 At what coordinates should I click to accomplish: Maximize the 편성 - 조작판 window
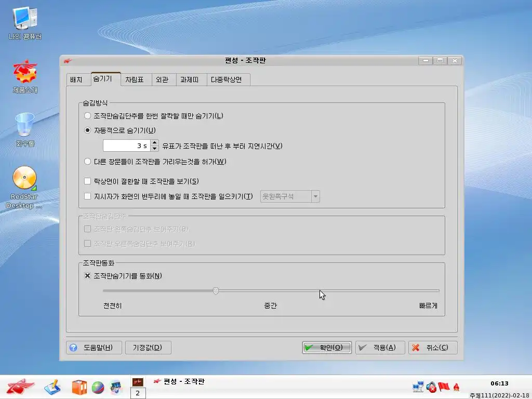[440, 61]
